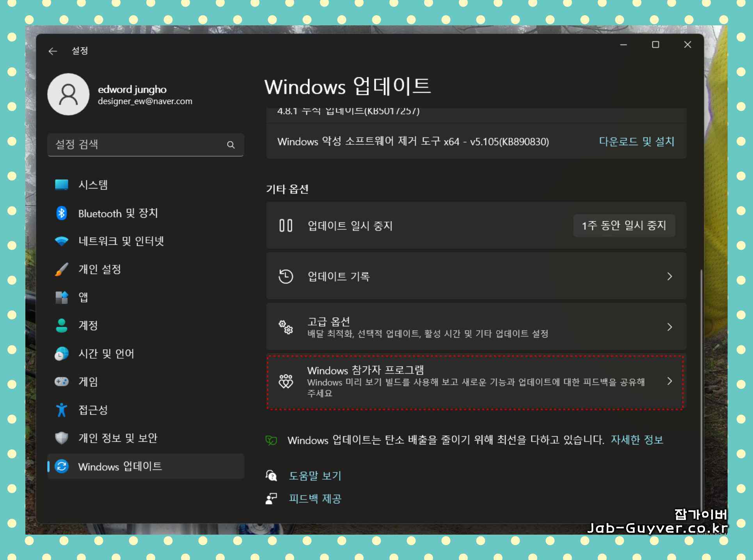The height and width of the screenshot is (560, 753).
Task: Click the clock-globe 시간 및 언어 icon
Action: pos(62,354)
